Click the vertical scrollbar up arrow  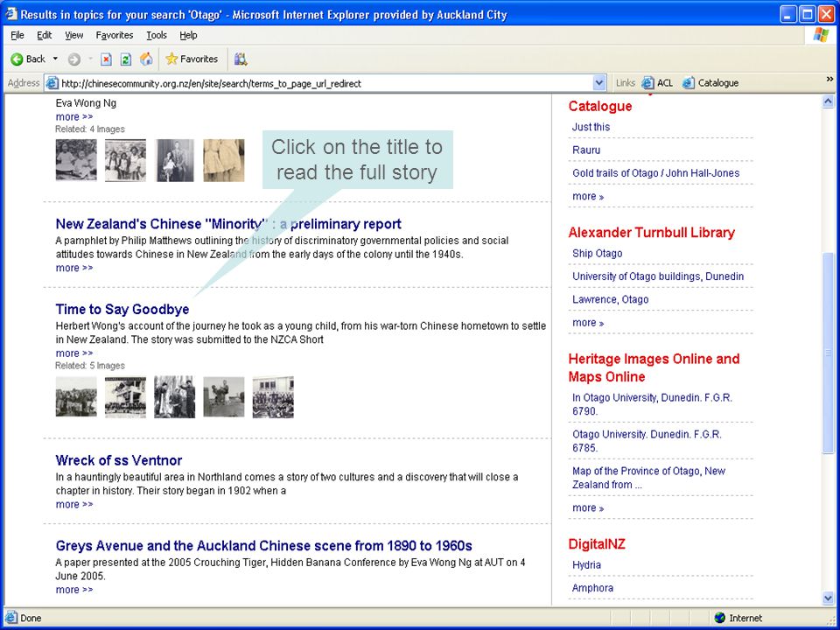[x=828, y=101]
